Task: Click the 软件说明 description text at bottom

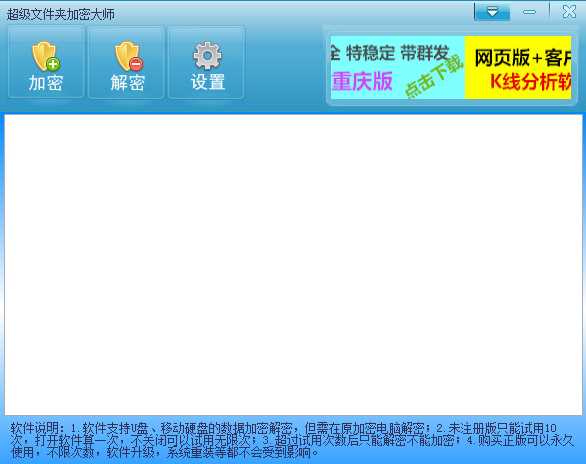Action: click(292, 440)
